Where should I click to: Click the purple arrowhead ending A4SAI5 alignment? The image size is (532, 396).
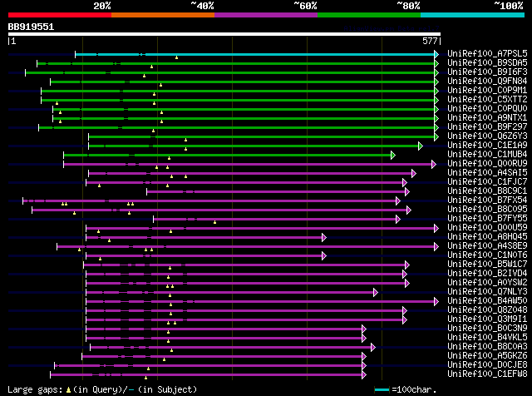coord(414,174)
